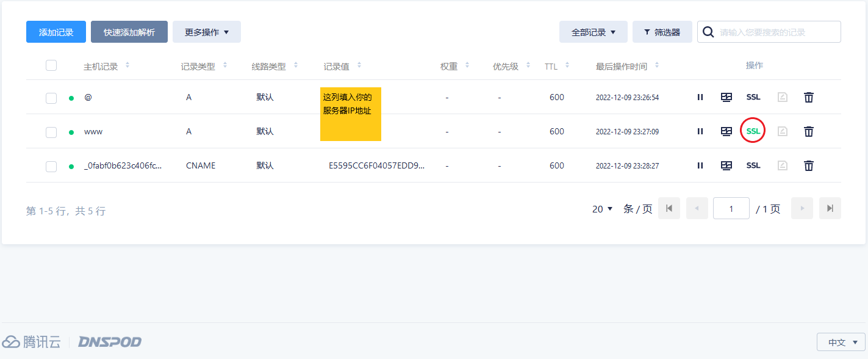Go to the last page of records
Image resolution: width=868 pixels, height=359 pixels.
point(830,208)
